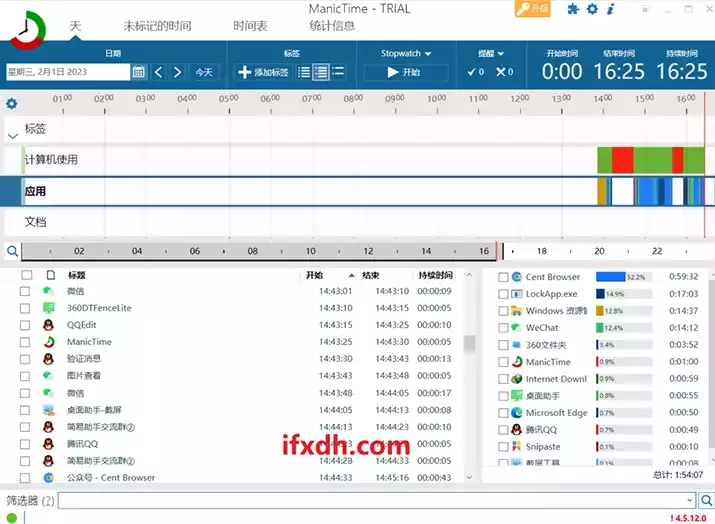Open the Stopwatch dropdown arrow
The height and width of the screenshot is (524, 715).
(428, 54)
